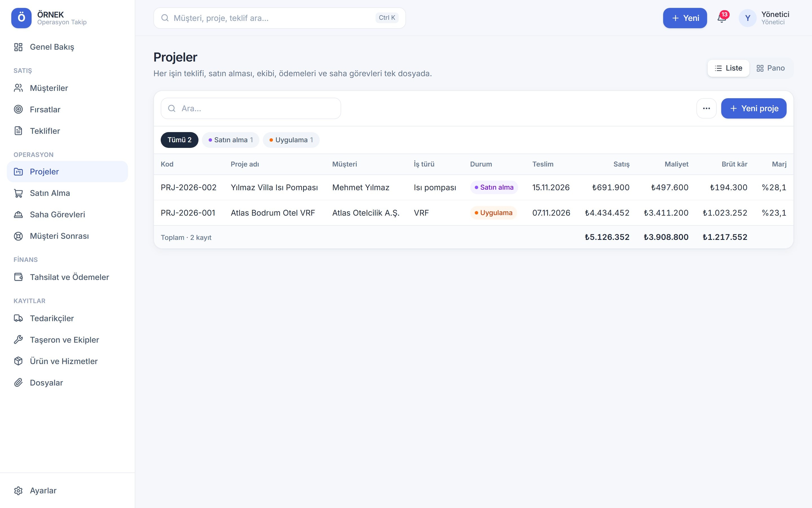Click the Ayarlar gear icon
812x508 pixels.
point(18,491)
